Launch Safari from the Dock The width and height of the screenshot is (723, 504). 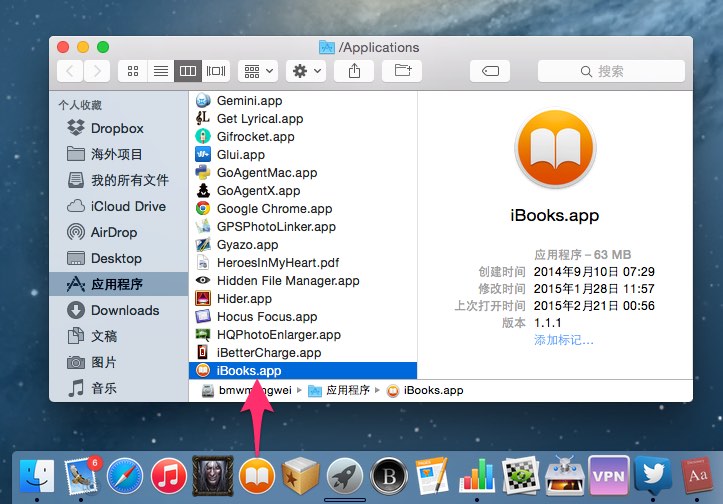pos(124,476)
